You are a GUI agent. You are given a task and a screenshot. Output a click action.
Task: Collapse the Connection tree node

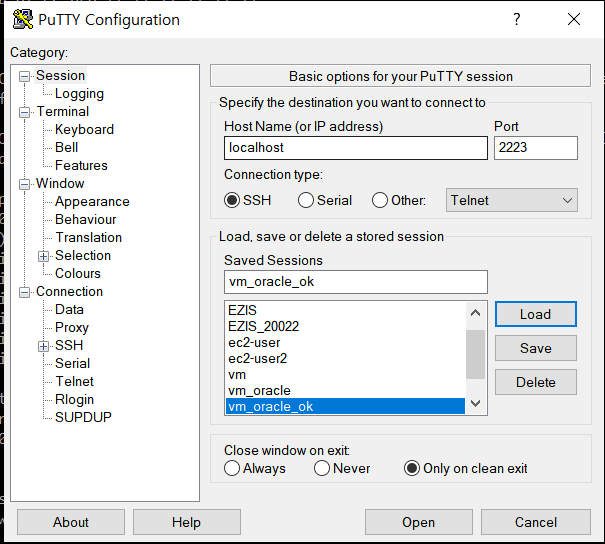24,292
